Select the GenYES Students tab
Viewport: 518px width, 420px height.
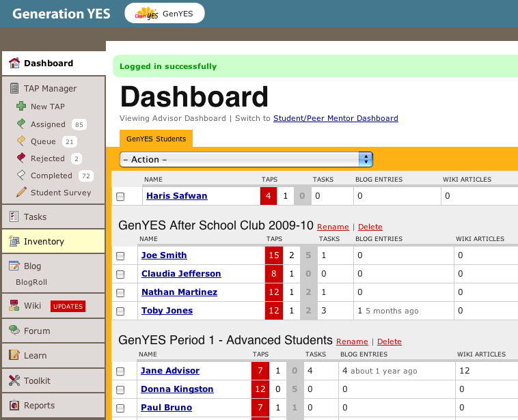[x=156, y=139]
